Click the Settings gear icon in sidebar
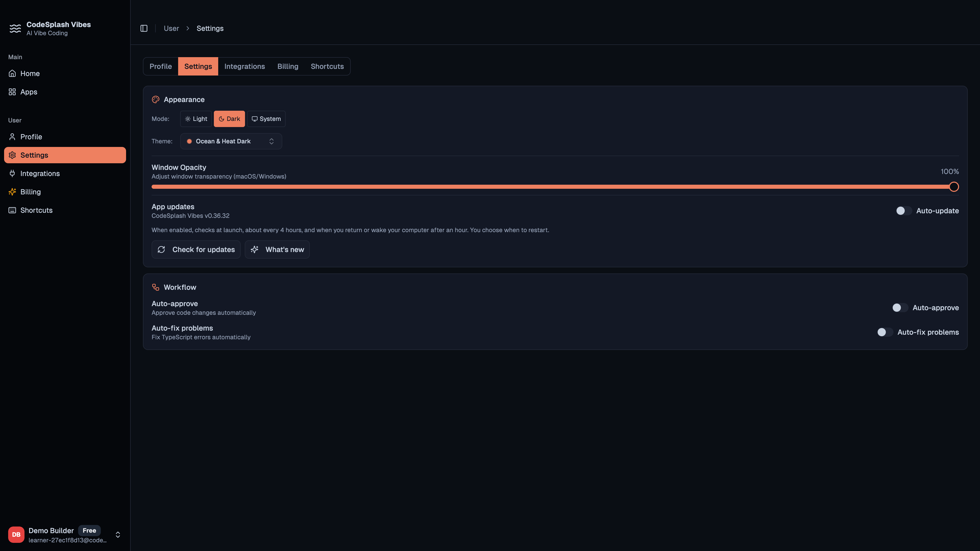Image resolution: width=980 pixels, height=551 pixels. 12,155
